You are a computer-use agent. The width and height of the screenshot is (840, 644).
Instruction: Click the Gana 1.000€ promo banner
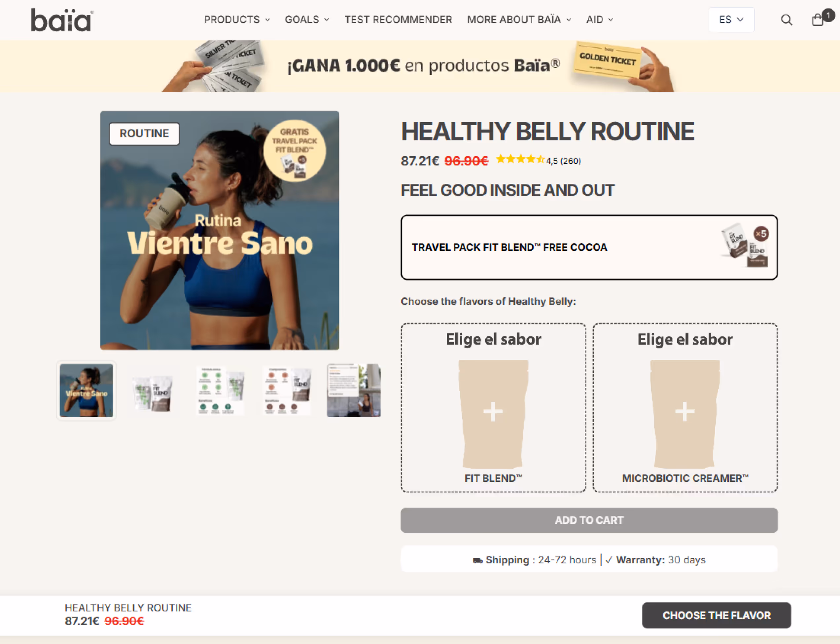420,66
